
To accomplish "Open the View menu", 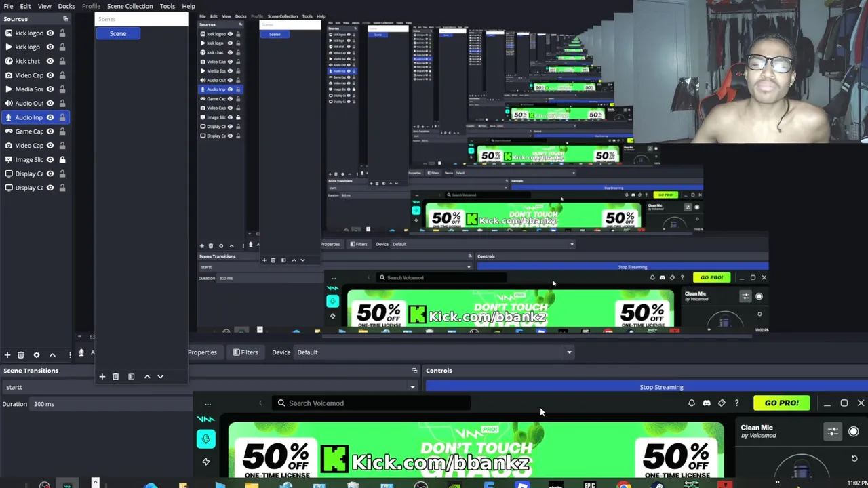I will (44, 6).
